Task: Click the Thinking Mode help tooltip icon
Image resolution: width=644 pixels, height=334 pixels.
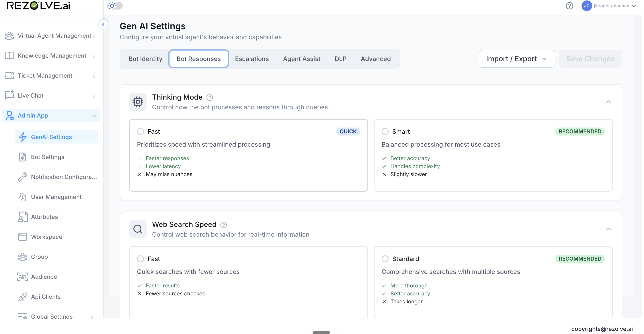Action: 209,98
